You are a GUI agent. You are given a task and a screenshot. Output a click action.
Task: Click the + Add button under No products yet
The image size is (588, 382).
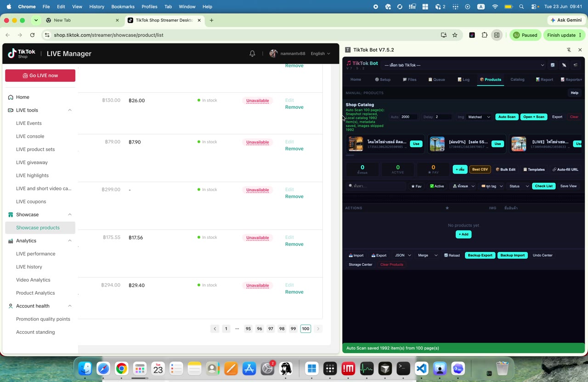pyautogui.click(x=464, y=234)
